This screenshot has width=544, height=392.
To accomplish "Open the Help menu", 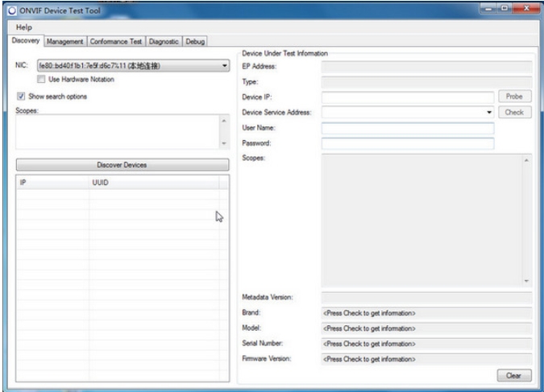I will coord(24,27).
